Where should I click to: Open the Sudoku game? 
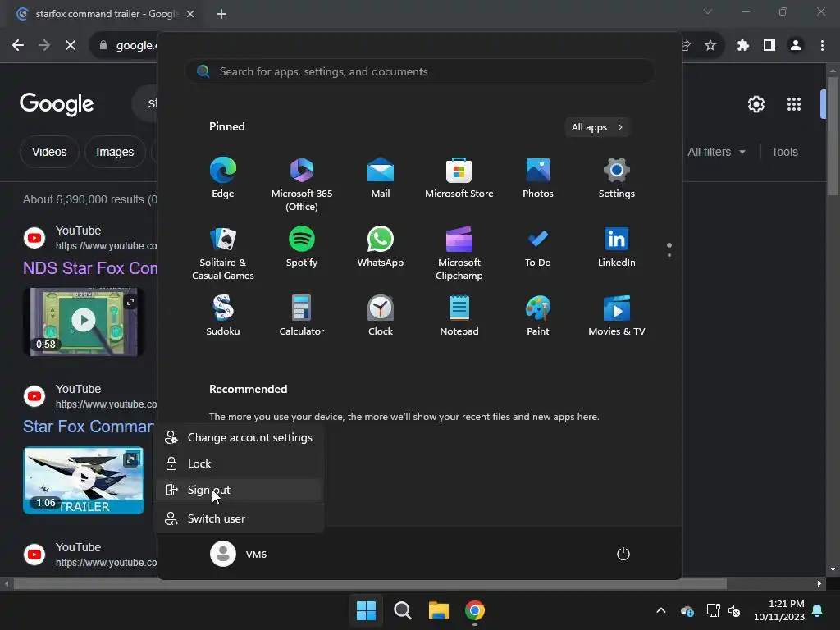pos(223,316)
